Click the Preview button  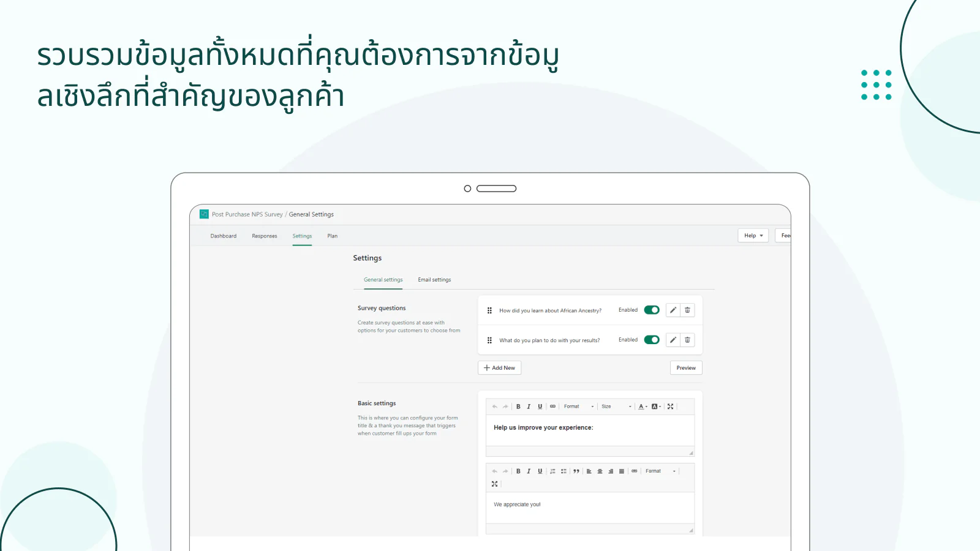click(686, 368)
